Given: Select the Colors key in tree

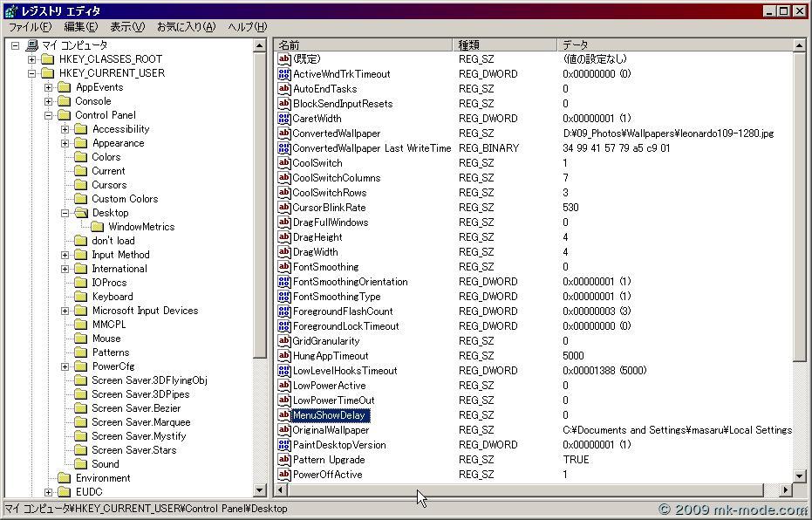Looking at the screenshot, I should tap(106, 157).
